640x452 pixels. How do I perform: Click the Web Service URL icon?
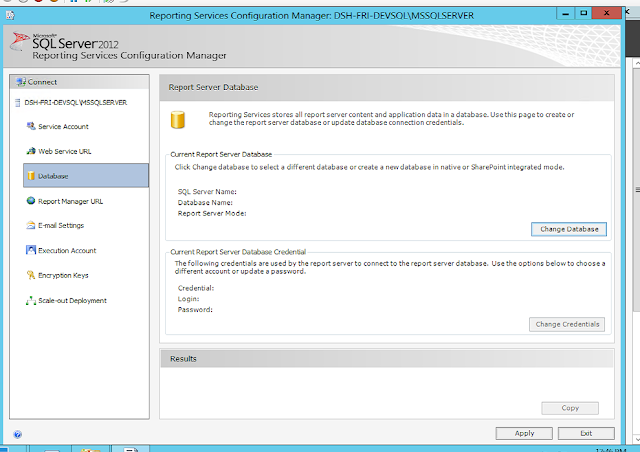pyautogui.click(x=31, y=151)
